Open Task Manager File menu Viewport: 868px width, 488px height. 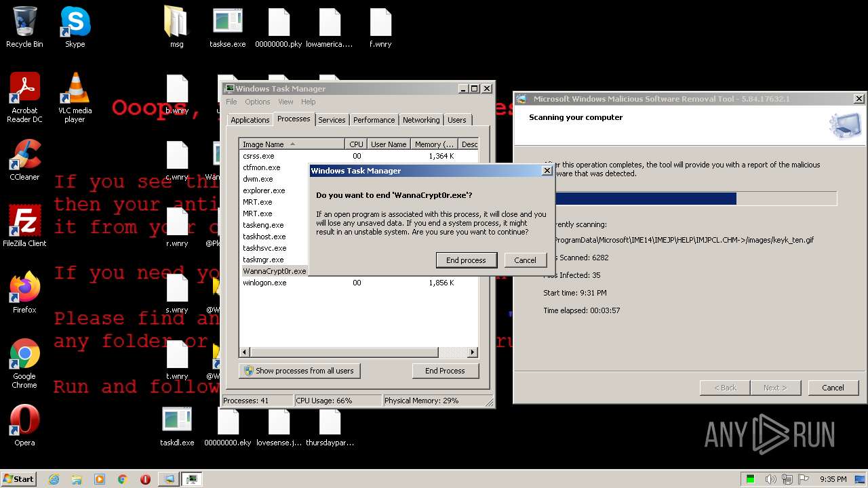231,102
